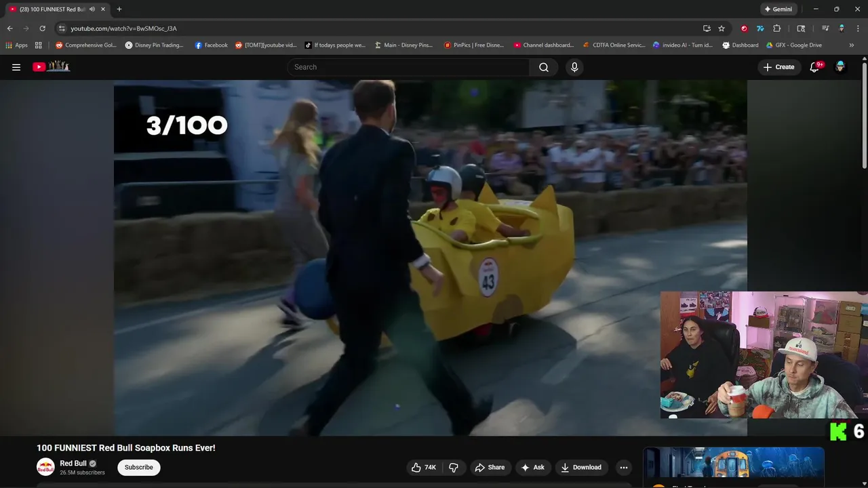Viewport: 868px width, 488px height.
Task: Open the Create menu
Action: (778, 67)
